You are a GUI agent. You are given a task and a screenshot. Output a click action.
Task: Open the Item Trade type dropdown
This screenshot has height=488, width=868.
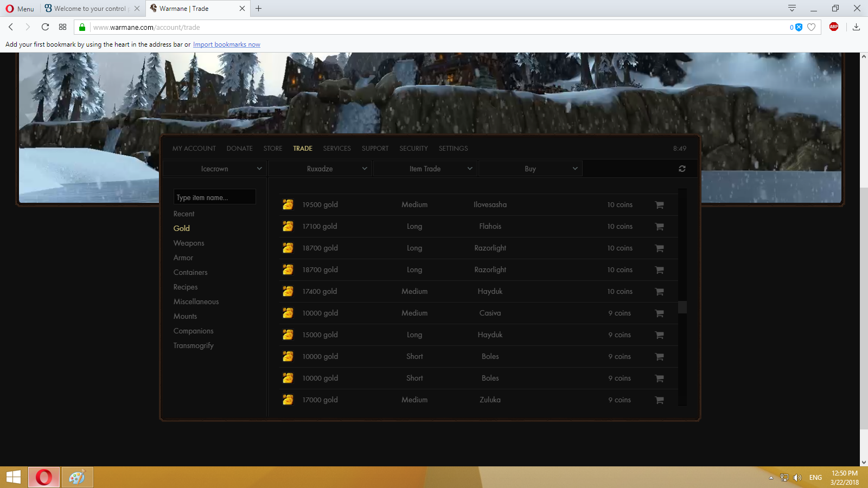(425, 169)
